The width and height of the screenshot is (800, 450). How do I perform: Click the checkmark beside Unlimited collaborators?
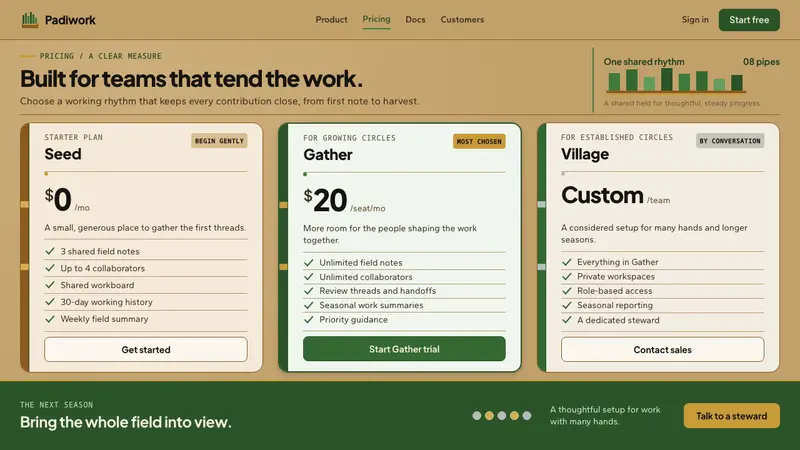click(x=309, y=277)
